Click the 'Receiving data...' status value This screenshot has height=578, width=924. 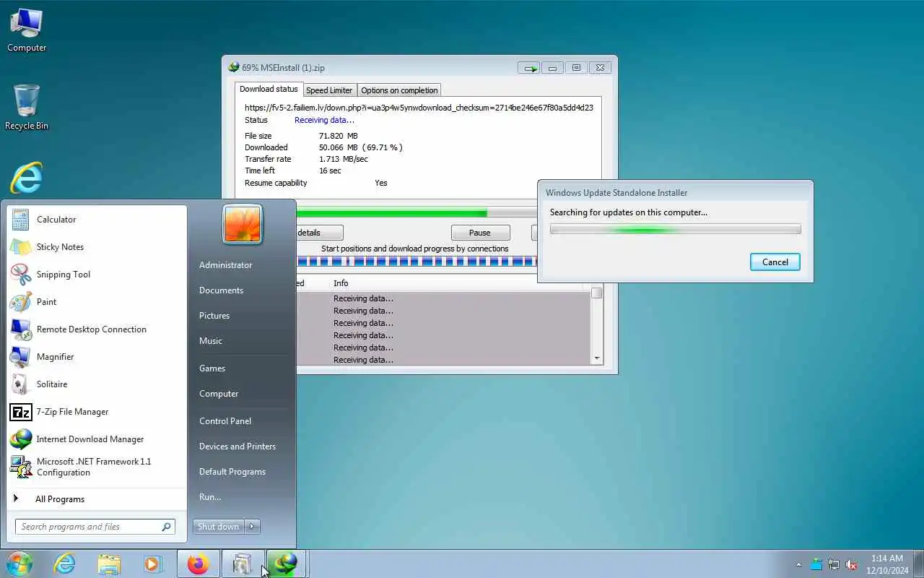coord(324,120)
